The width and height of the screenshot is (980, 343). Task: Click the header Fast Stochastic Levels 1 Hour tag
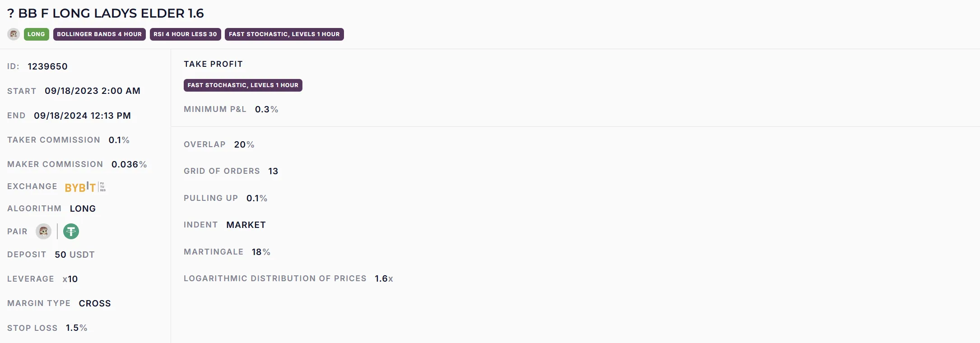pos(284,34)
